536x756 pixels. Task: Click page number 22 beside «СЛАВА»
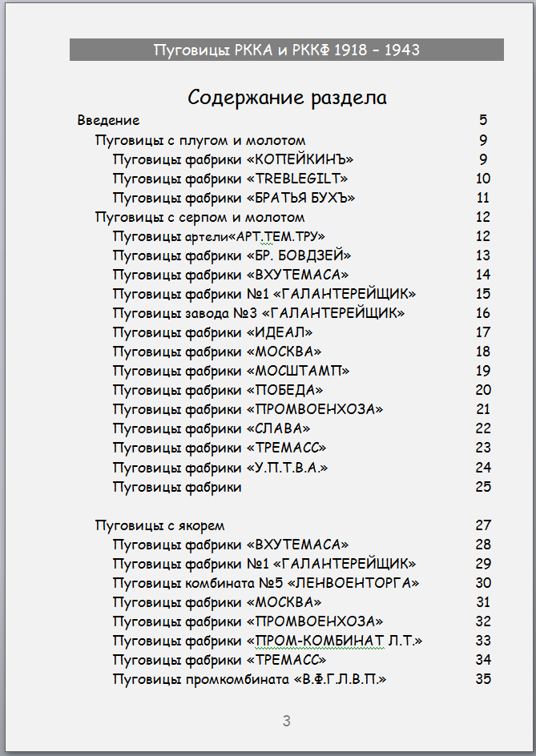[483, 428]
